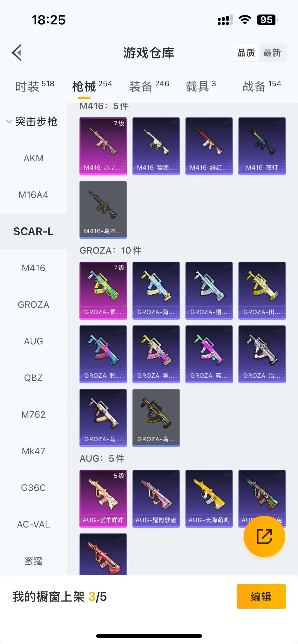Switch sorting to 品质
The image size is (298, 644).
pyautogui.click(x=246, y=53)
